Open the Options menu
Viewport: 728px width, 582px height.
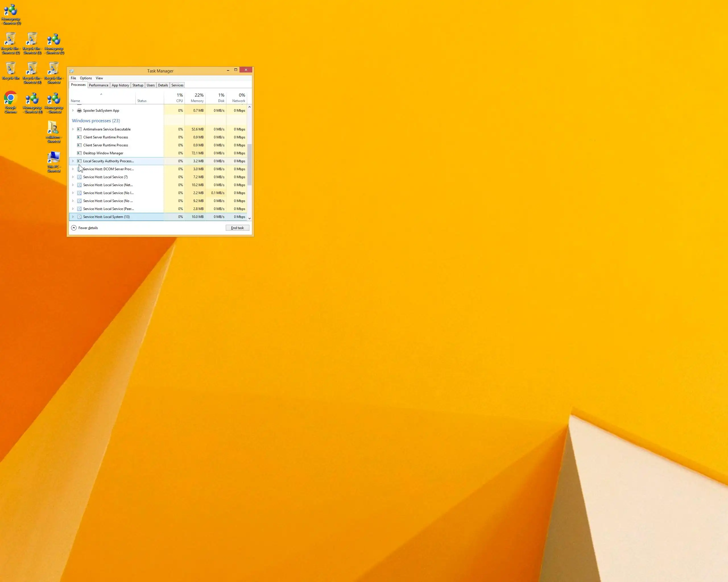pyautogui.click(x=86, y=78)
